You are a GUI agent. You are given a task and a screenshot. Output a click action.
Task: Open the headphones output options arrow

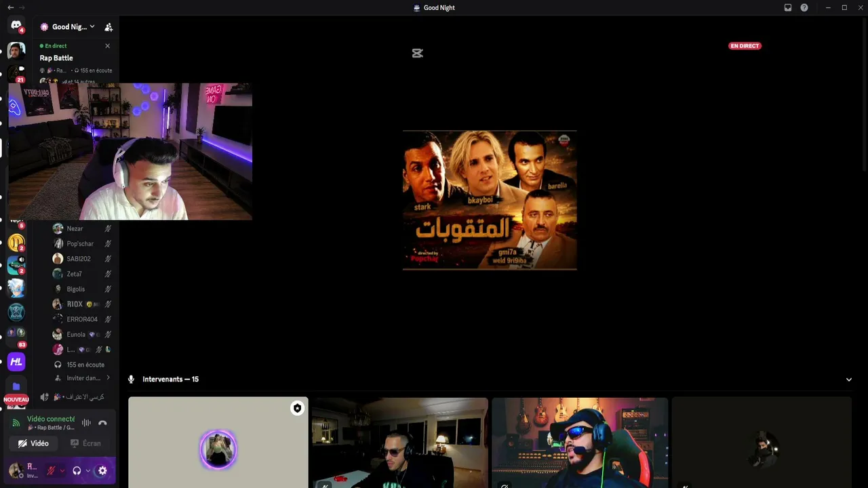point(87,470)
